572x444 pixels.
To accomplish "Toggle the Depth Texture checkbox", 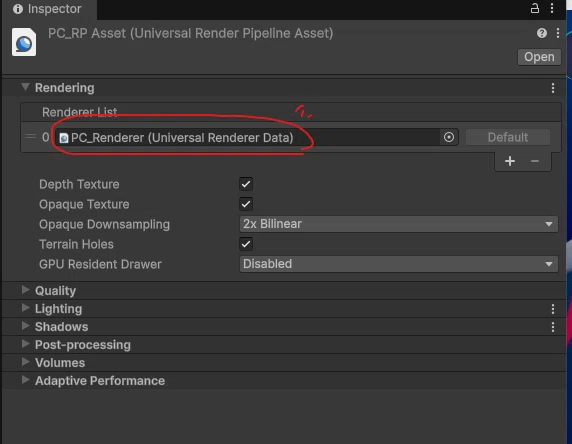I will 246,184.
